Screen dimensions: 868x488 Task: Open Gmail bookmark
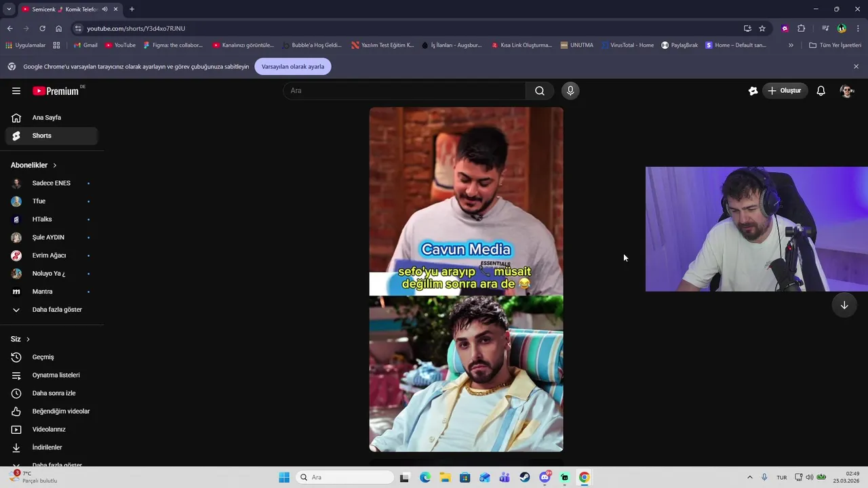tap(85, 45)
